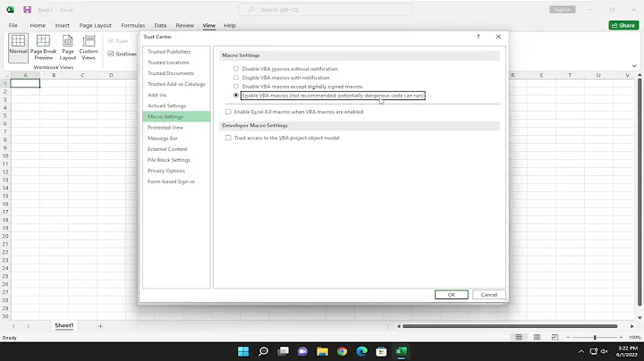Click the Share button

[x=623, y=25]
